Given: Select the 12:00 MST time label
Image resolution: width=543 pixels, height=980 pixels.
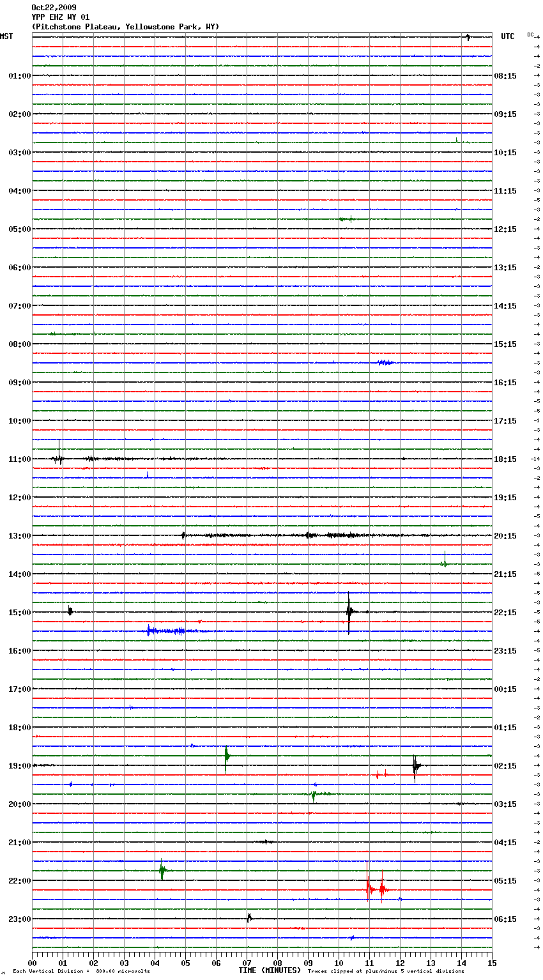Looking at the screenshot, I should 20,498.
